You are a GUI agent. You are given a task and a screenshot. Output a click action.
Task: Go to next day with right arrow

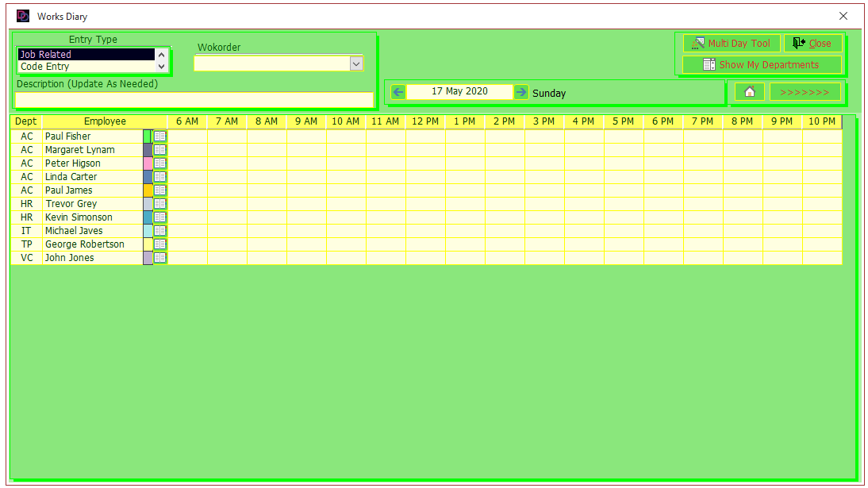pos(521,92)
